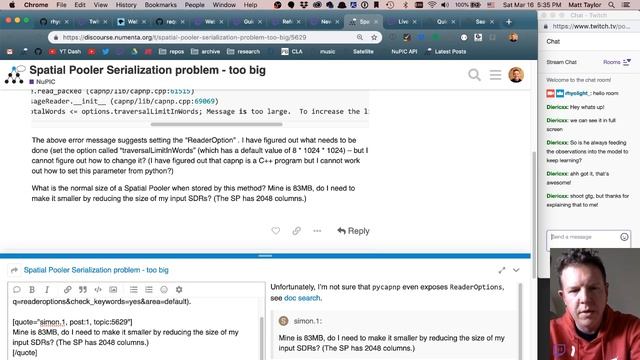Open the Window menu
Viewport: 640px width, 360px height.
click(224, 5)
